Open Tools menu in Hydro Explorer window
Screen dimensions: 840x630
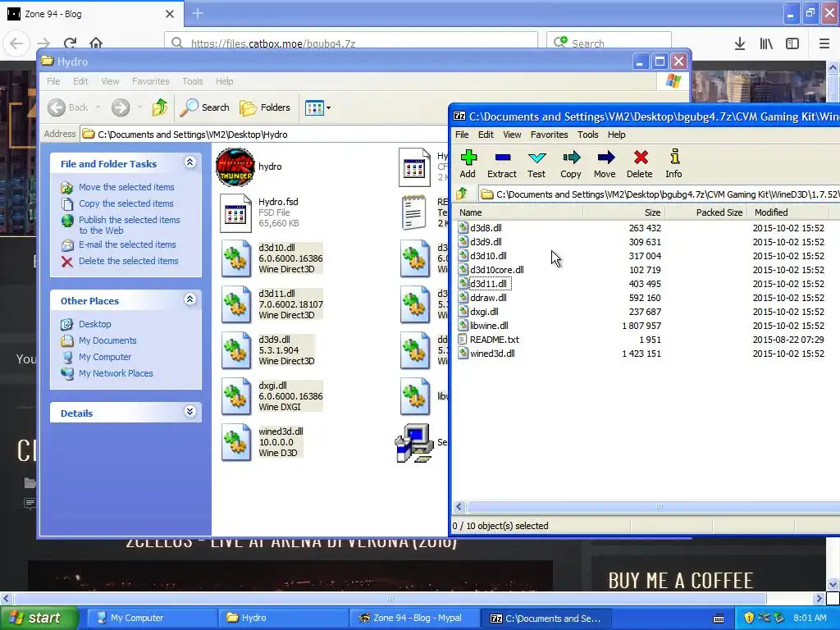(192, 81)
